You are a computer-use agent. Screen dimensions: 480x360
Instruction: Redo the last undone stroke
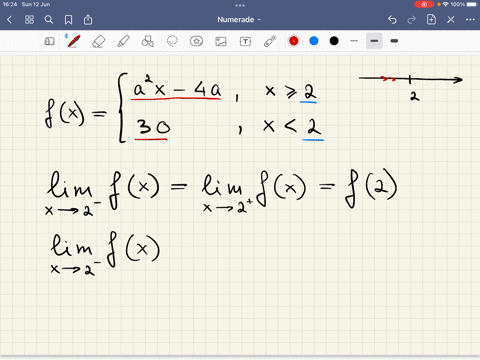tap(412, 20)
